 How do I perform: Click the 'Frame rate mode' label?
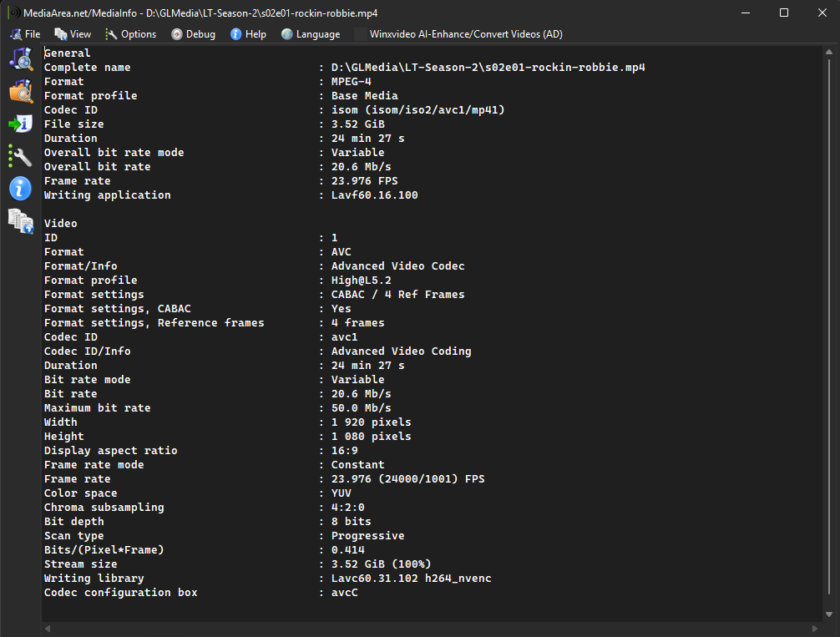(x=94, y=465)
